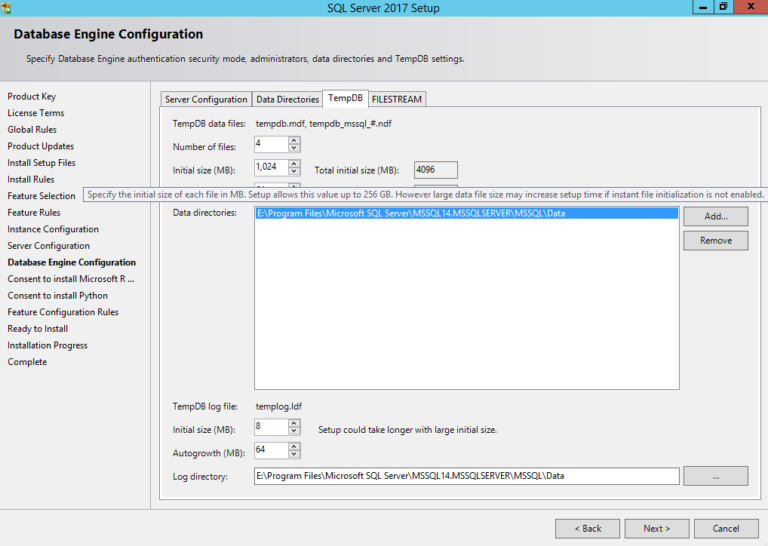This screenshot has height=546, width=768.
Task: Click the log Autogrowth field showing 64
Action: tap(271, 451)
